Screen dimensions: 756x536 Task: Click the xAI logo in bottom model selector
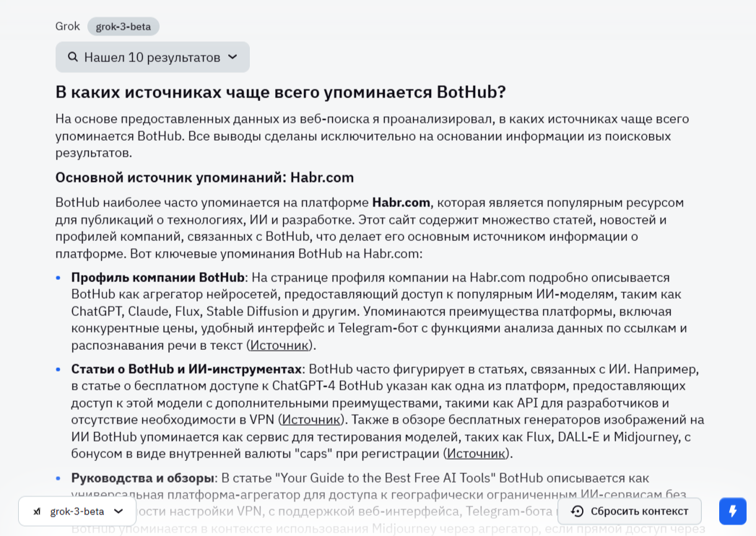pos(37,511)
